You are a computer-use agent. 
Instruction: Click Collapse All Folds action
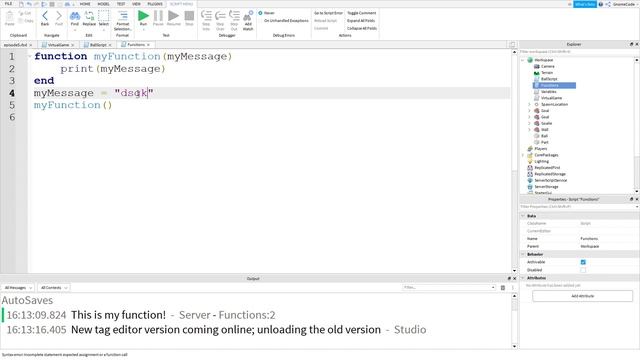pos(362,28)
